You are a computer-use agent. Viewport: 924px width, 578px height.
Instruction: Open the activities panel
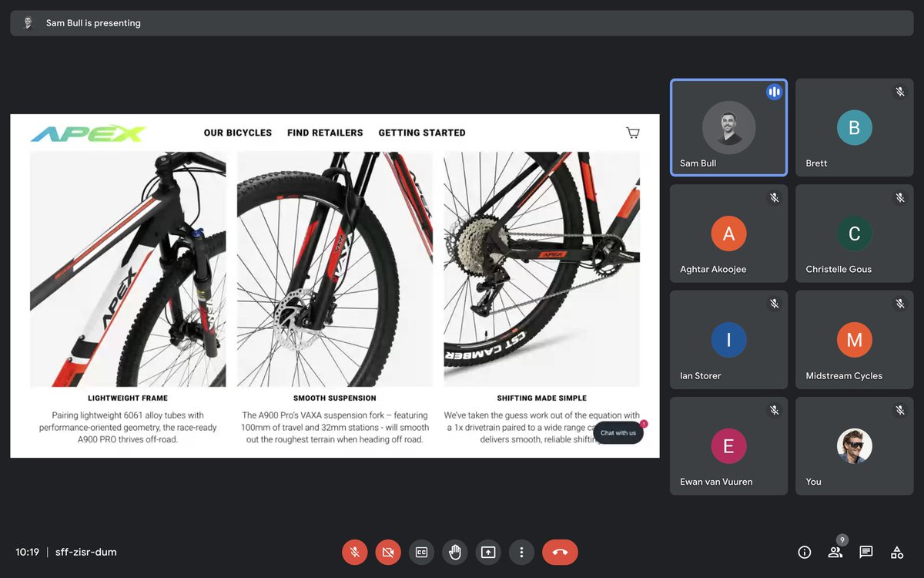coord(897,552)
